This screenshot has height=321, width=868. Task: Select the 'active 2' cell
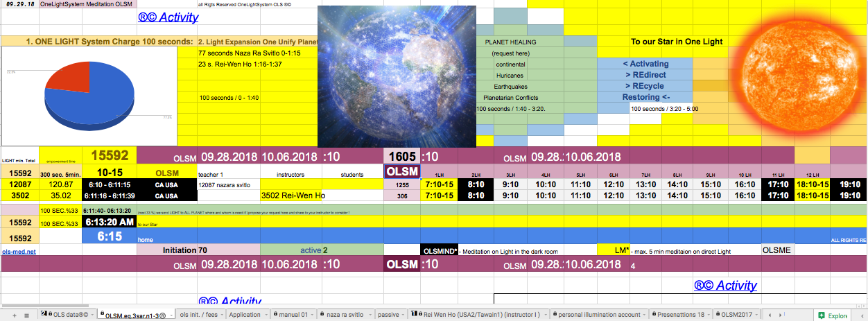[x=322, y=250]
